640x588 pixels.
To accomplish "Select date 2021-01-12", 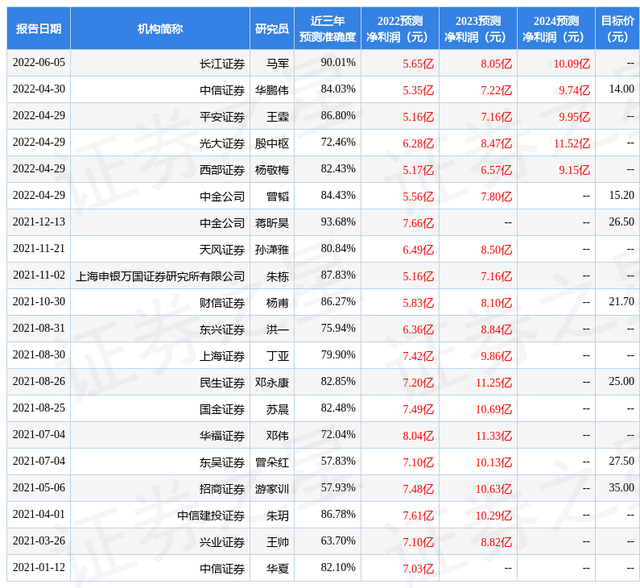I will 39,568.
